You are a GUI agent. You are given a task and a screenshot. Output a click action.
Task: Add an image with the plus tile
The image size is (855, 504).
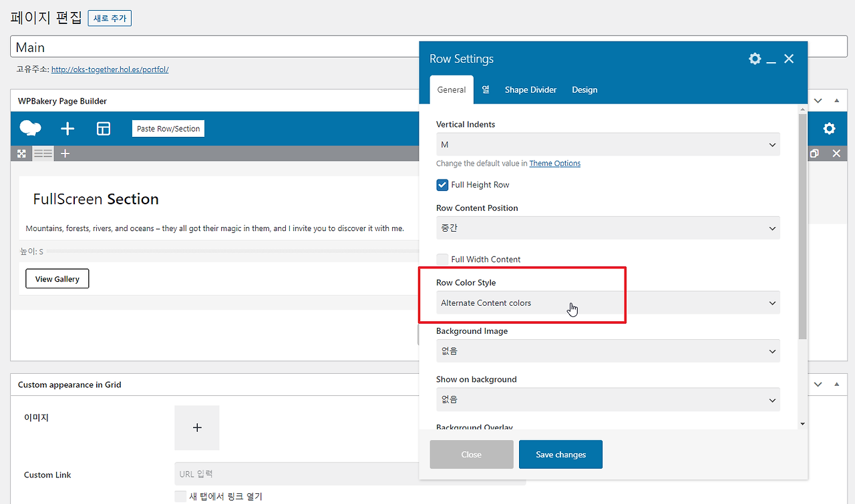pyautogui.click(x=197, y=428)
